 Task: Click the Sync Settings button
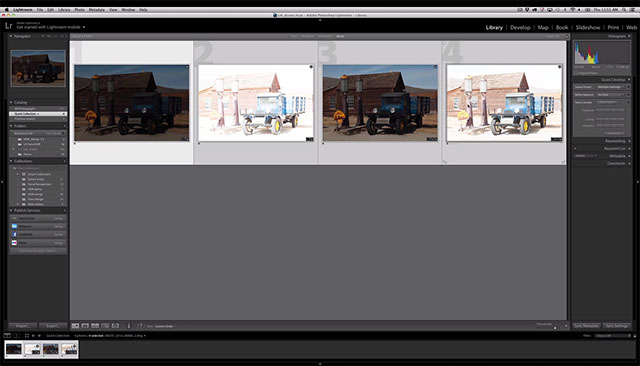617,326
